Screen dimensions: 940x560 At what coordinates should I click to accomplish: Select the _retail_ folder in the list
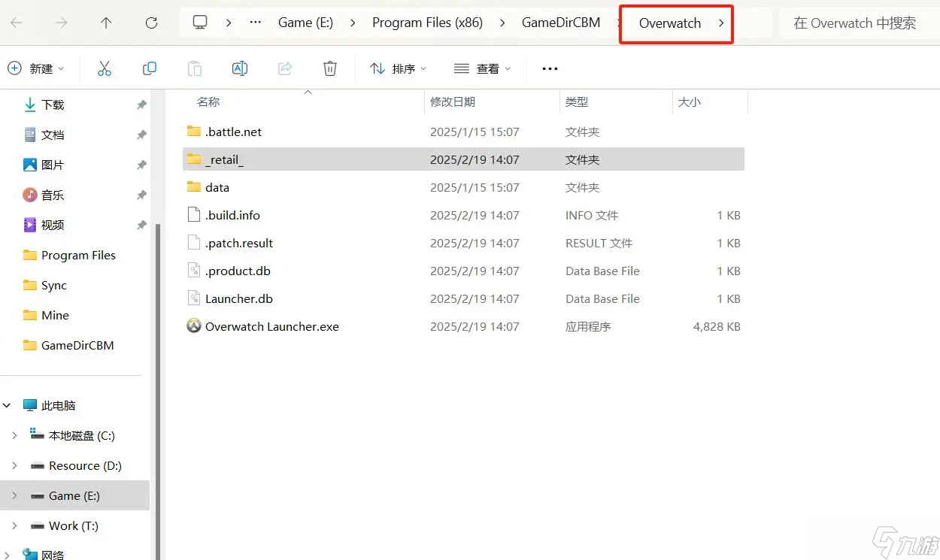225,159
